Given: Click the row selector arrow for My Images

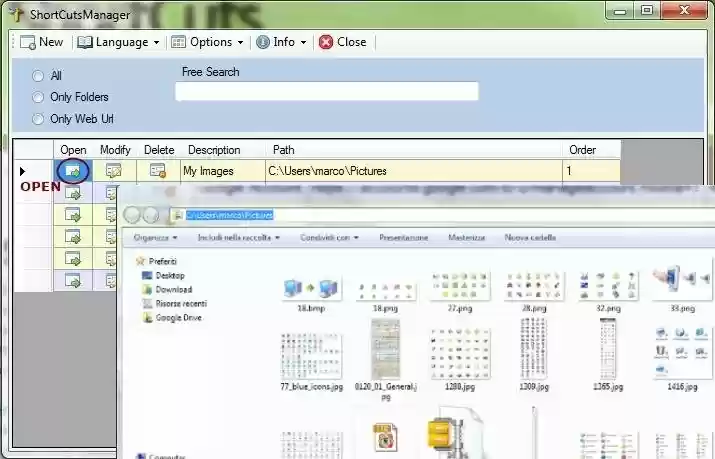Looking at the screenshot, I should click(22, 171).
